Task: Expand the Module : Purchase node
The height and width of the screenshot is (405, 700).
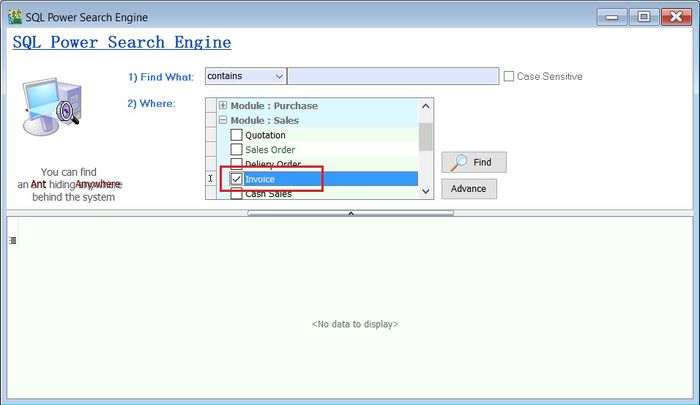Action: coord(223,106)
